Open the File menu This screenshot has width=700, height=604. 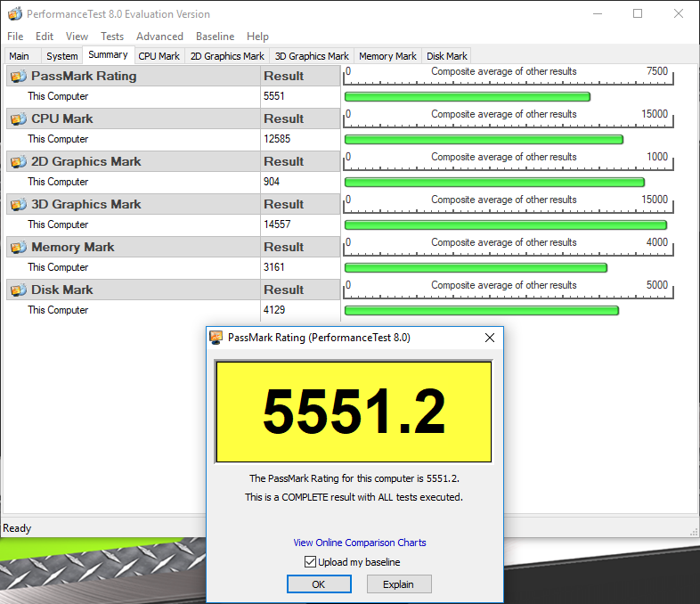pyautogui.click(x=15, y=37)
